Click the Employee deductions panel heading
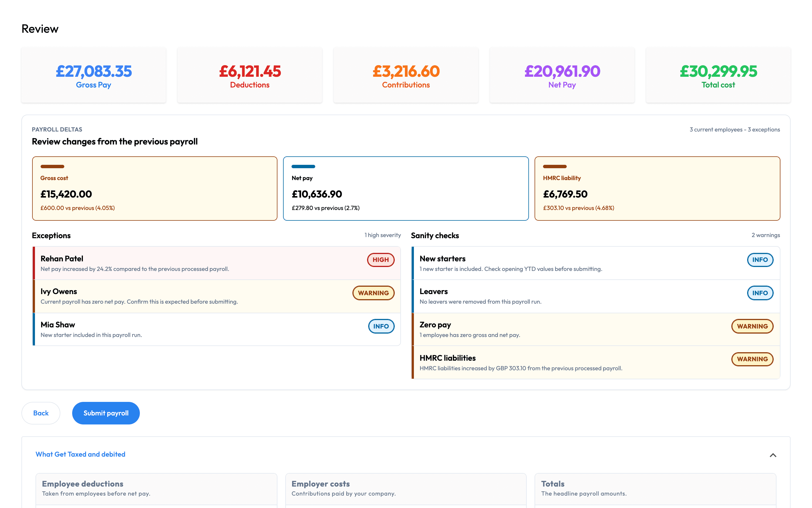The image size is (812, 508). pyautogui.click(x=83, y=484)
